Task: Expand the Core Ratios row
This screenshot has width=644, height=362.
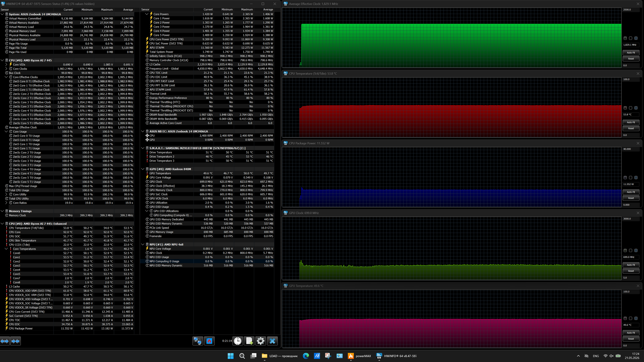Action: coord(6,203)
